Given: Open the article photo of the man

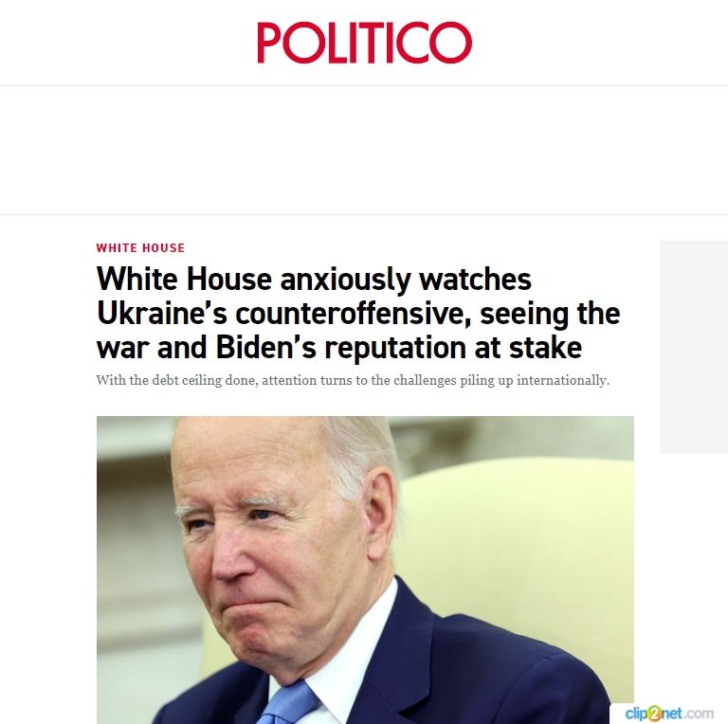Looking at the screenshot, I should pos(365,570).
